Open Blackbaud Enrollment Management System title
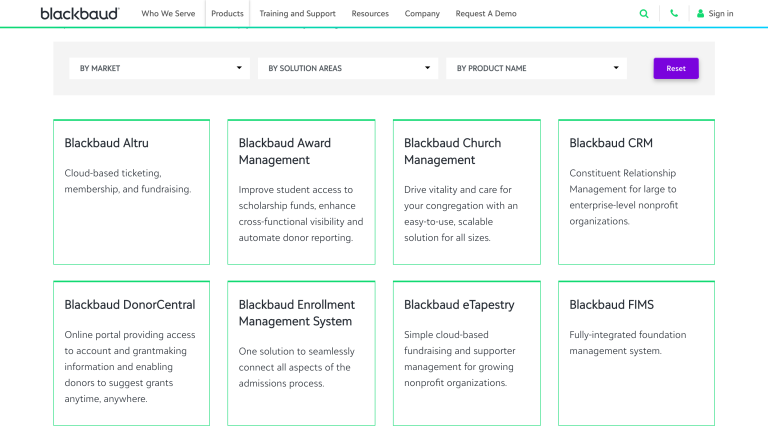Image resolution: width=768 pixels, height=438 pixels. (x=296, y=313)
